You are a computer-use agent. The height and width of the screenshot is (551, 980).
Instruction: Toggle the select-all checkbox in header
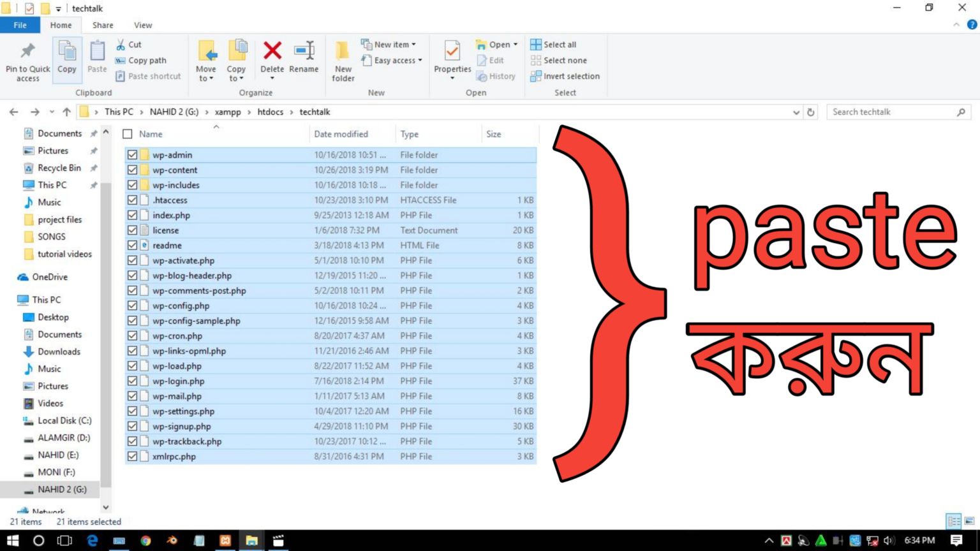click(x=128, y=134)
